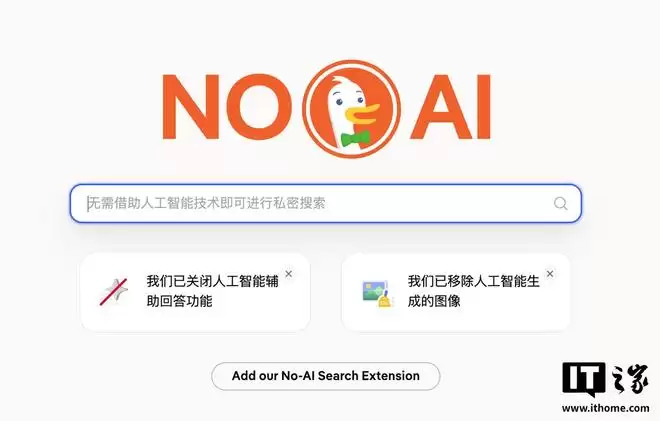The height and width of the screenshot is (421, 660).
Task: Click the duck's orange beak
Action: [362, 113]
